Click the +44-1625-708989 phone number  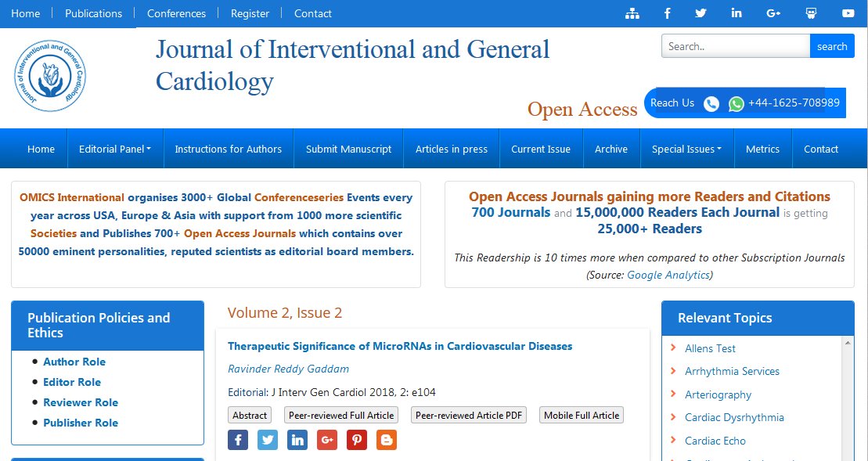[794, 103]
